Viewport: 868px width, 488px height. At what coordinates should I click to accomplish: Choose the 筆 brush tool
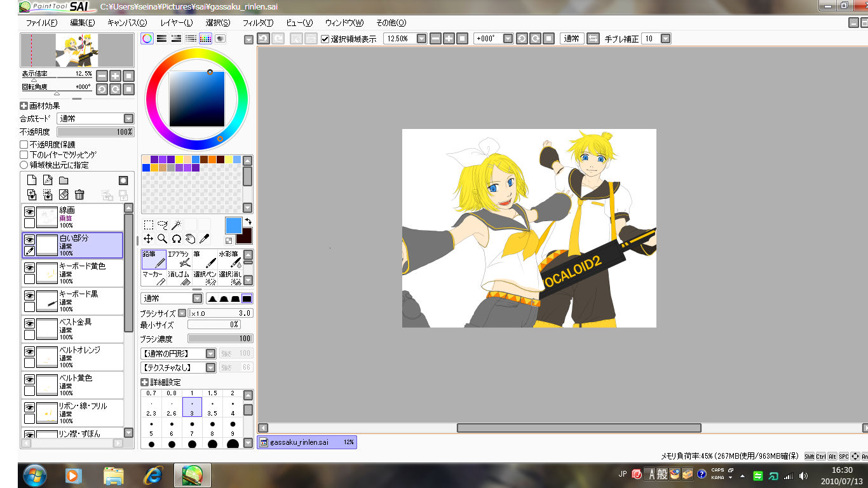(205, 259)
